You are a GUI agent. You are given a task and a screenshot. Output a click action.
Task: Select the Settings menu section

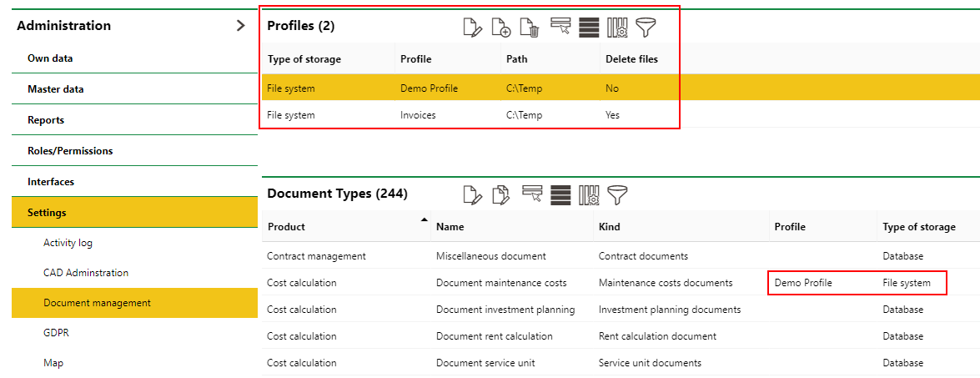point(134,213)
